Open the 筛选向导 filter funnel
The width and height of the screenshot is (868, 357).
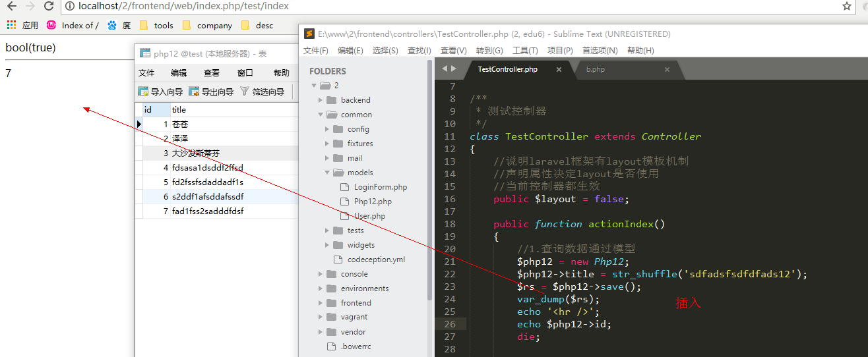point(245,92)
